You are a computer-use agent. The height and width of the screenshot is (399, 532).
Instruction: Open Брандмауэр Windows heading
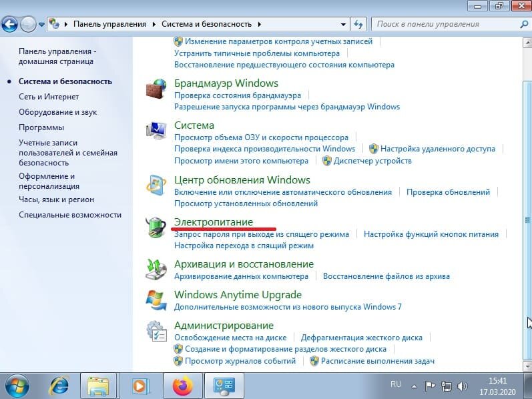(226, 83)
